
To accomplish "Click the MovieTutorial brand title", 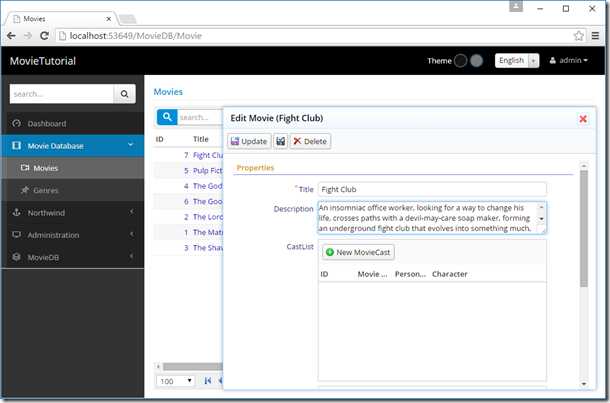I will 43,61.
